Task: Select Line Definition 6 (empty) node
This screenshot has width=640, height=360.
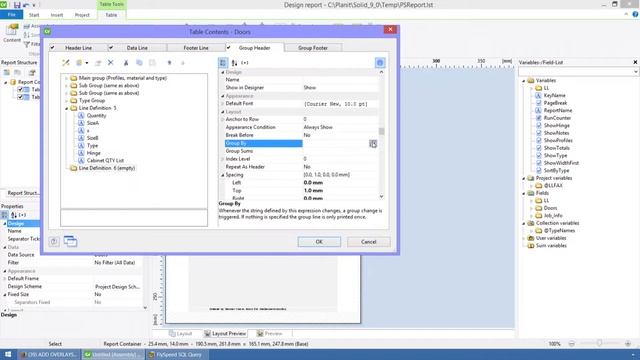Action: [107, 168]
